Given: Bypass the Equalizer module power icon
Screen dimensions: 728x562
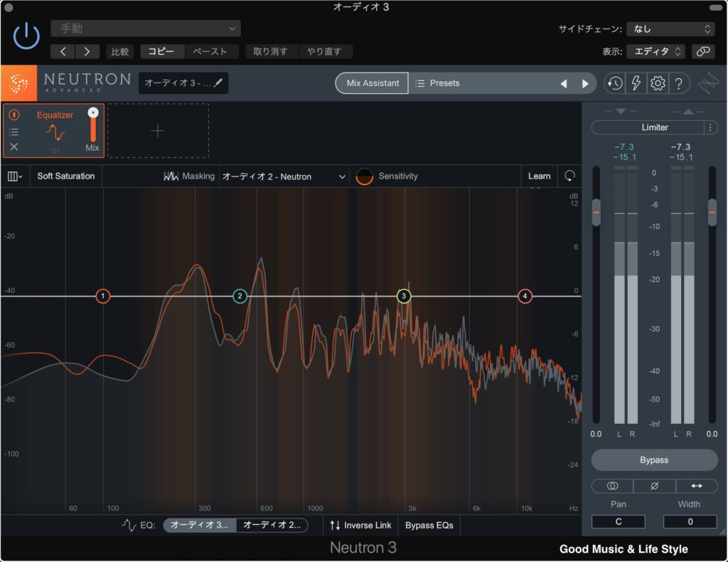Looking at the screenshot, I should pyautogui.click(x=14, y=115).
